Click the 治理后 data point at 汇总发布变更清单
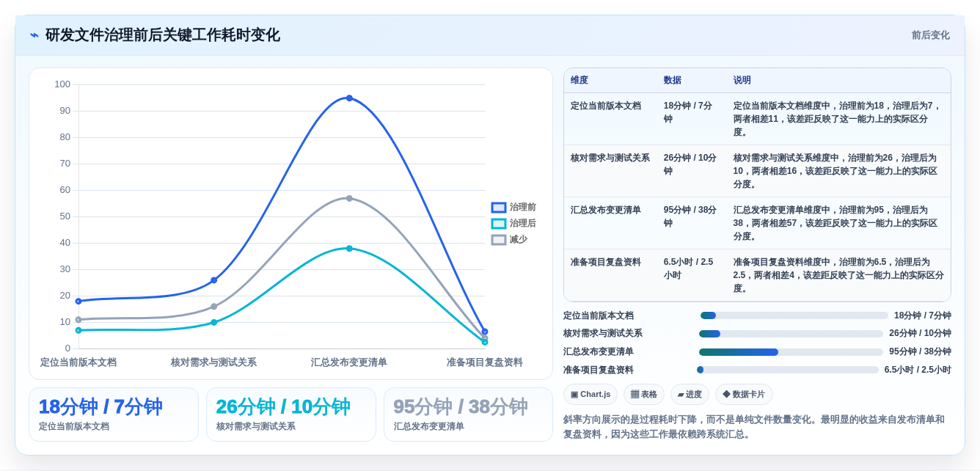 point(349,249)
